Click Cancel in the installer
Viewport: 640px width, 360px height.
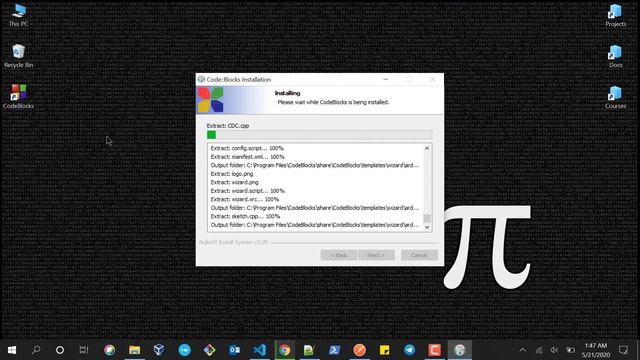[419, 255]
